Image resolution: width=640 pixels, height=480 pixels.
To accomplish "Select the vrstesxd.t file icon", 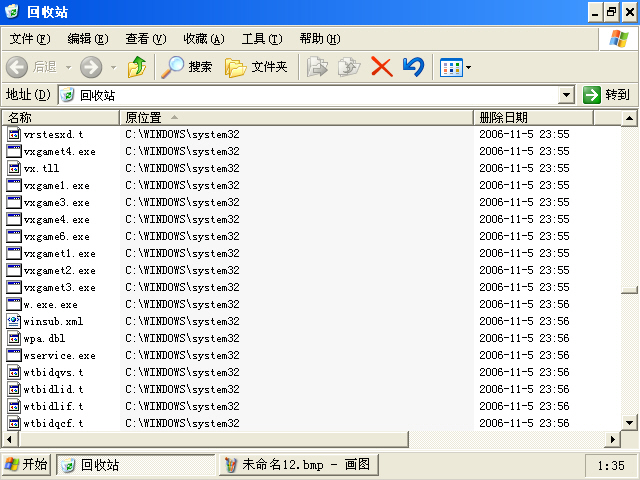I will [x=14, y=134].
